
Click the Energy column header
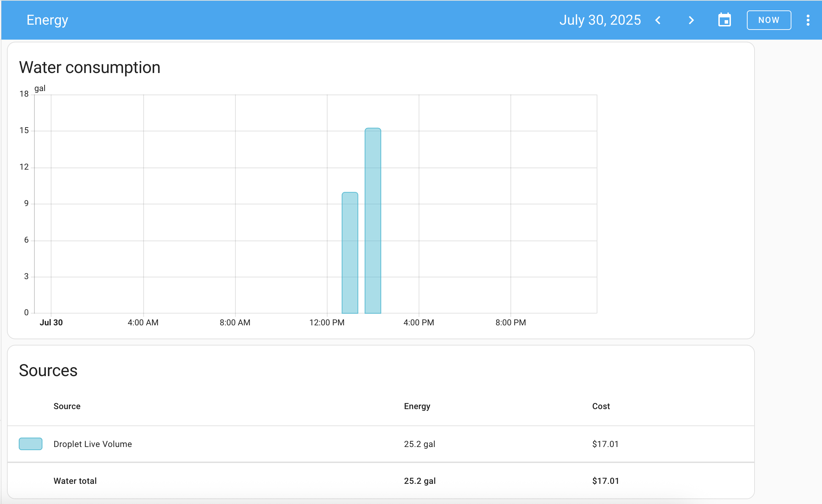click(417, 406)
